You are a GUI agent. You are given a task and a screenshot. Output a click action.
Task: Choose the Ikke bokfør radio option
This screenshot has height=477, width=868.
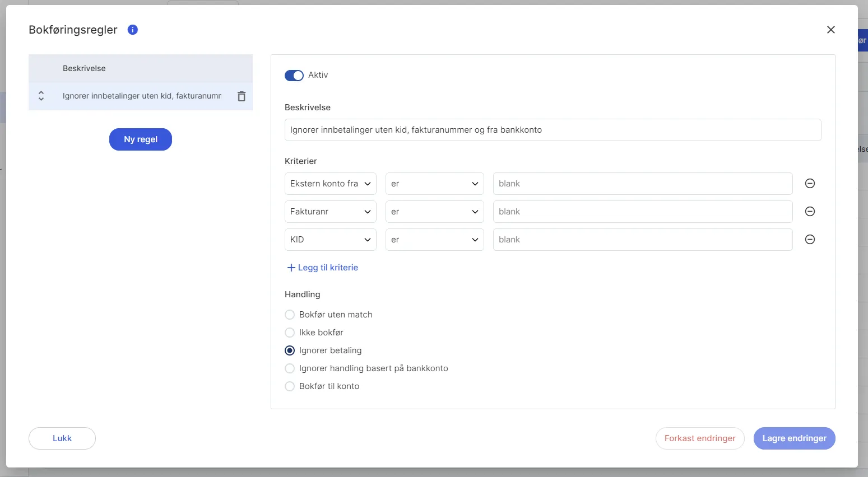click(290, 333)
